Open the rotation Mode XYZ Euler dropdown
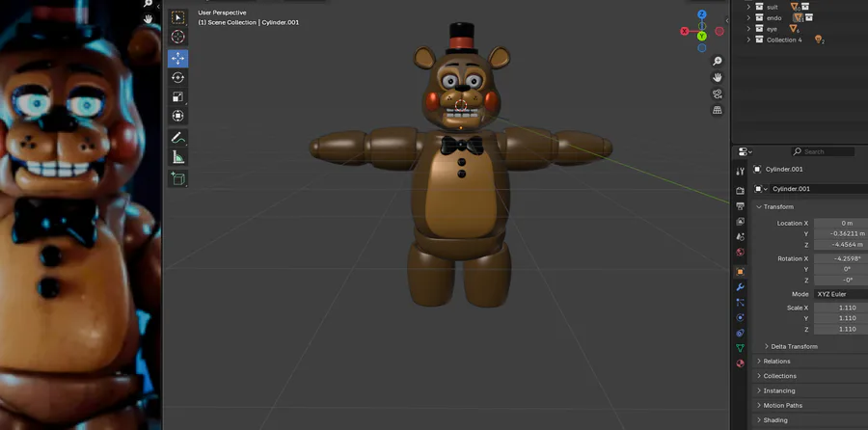This screenshot has height=430, width=868. pos(841,294)
